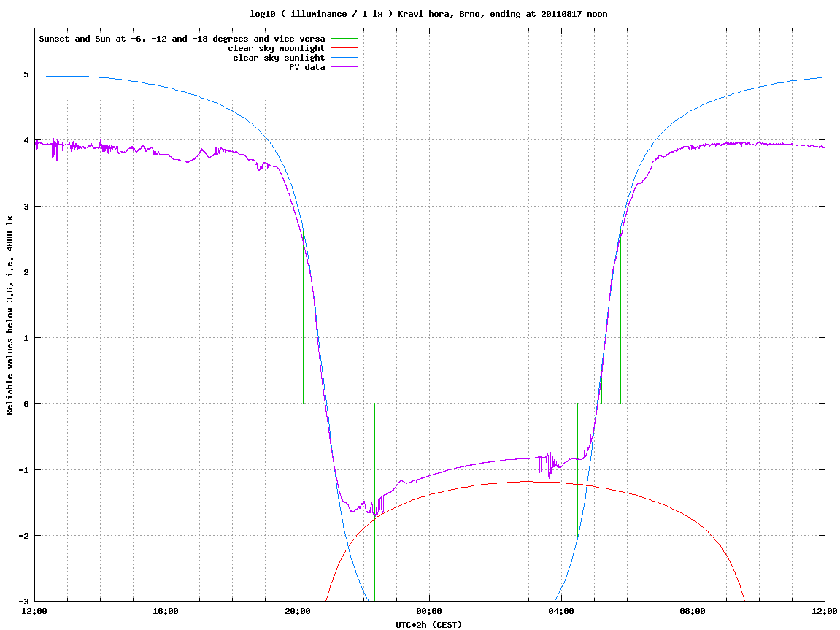840x630 pixels.
Task: Click y-axis tick label 0
Action: 26,404
